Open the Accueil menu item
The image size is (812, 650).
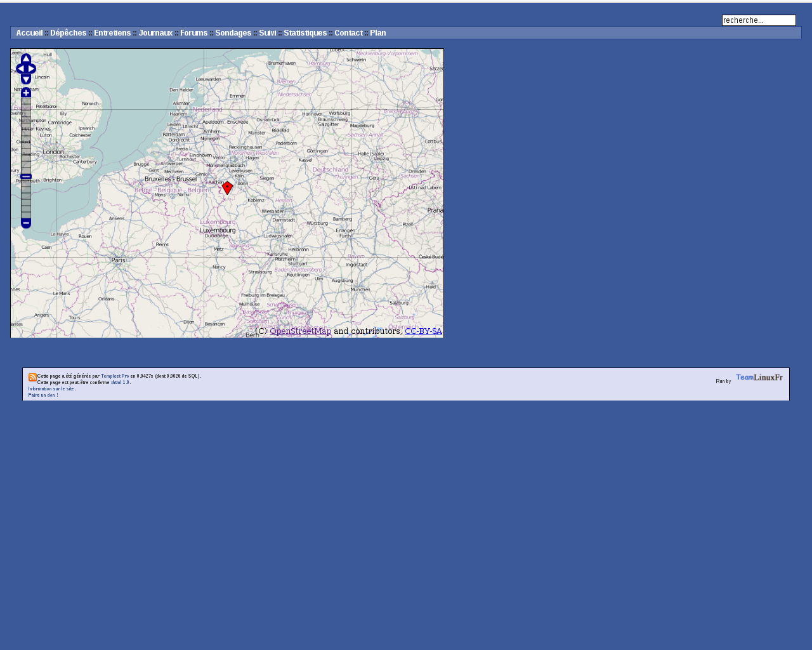click(29, 33)
